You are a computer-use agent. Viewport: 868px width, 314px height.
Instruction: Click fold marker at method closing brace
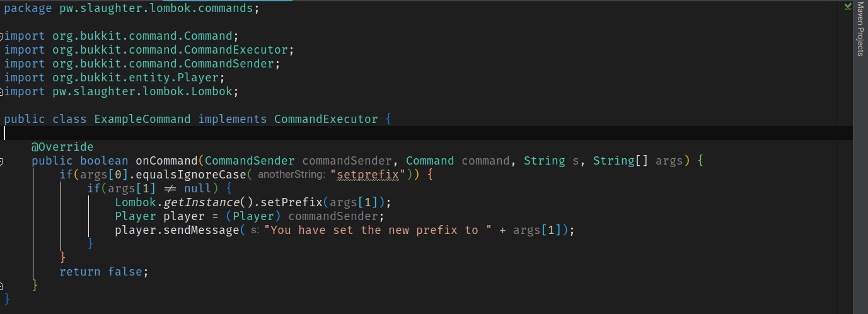pos(2,286)
